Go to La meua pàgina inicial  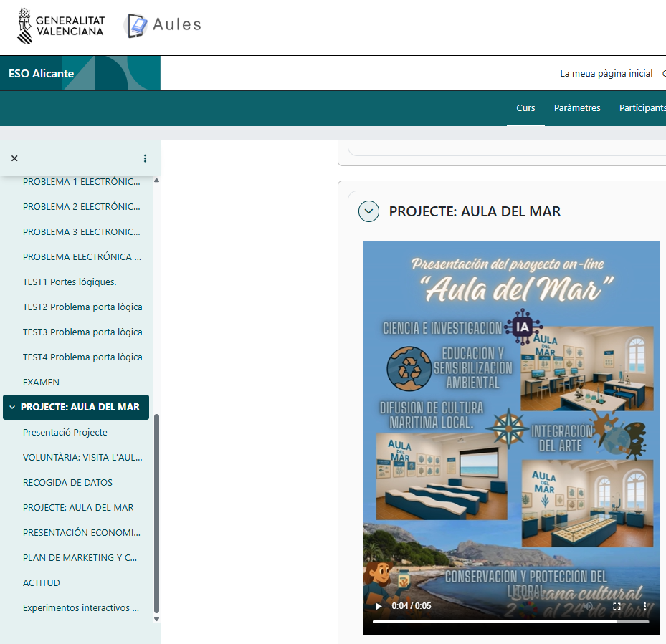point(606,74)
